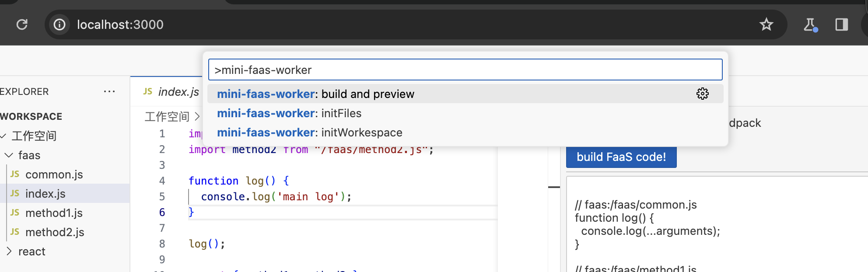868x272 pixels.
Task: Open method2.js from the file tree
Action: click(x=55, y=232)
